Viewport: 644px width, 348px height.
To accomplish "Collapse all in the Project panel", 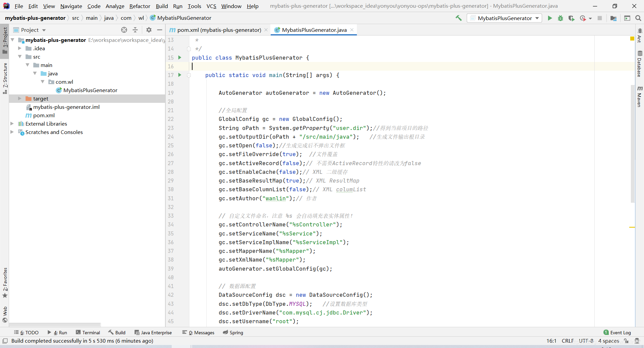I will coord(135,30).
